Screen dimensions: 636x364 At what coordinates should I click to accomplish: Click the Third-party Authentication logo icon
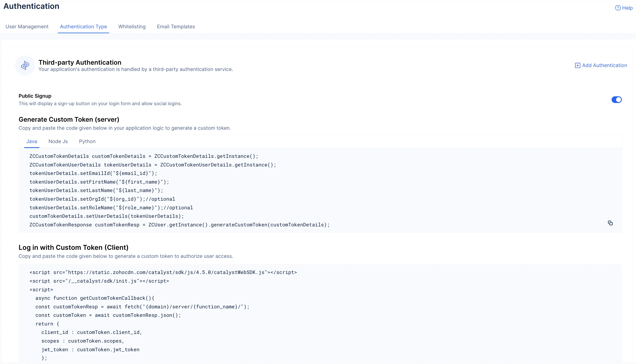coord(25,65)
